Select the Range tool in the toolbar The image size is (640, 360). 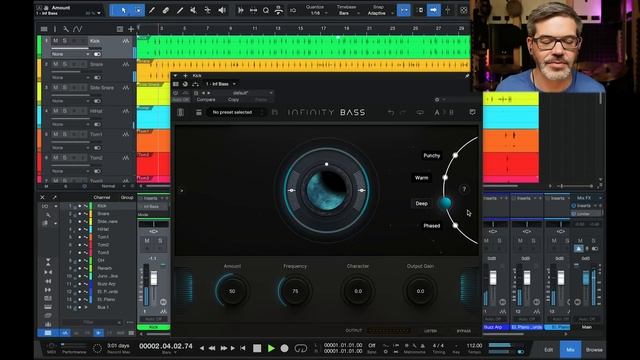pyautogui.click(x=138, y=10)
